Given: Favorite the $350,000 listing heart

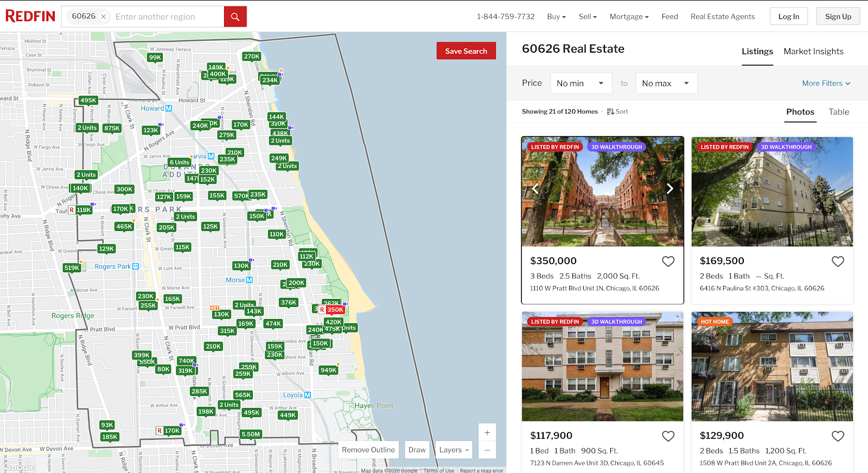Looking at the screenshot, I should 668,261.
